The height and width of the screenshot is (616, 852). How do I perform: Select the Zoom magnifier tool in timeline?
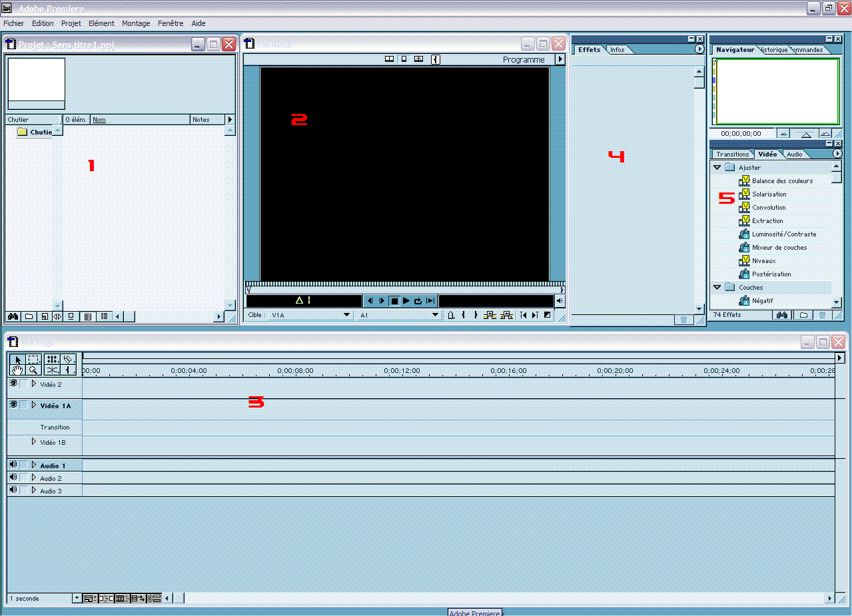[33, 370]
